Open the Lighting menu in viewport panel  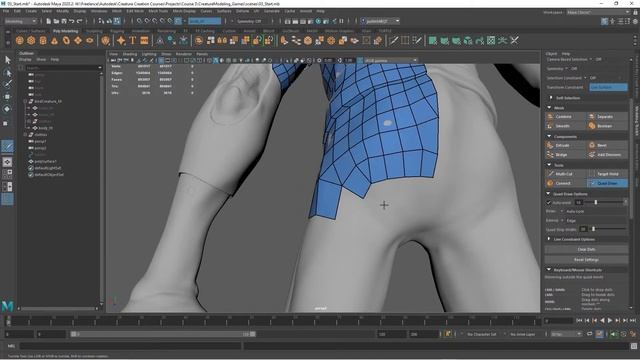tap(149, 54)
